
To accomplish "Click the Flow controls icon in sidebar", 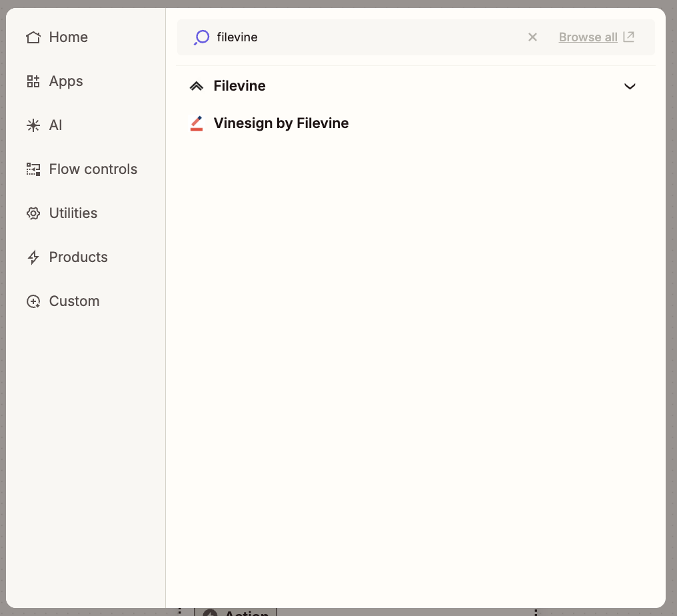I will 33,169.
